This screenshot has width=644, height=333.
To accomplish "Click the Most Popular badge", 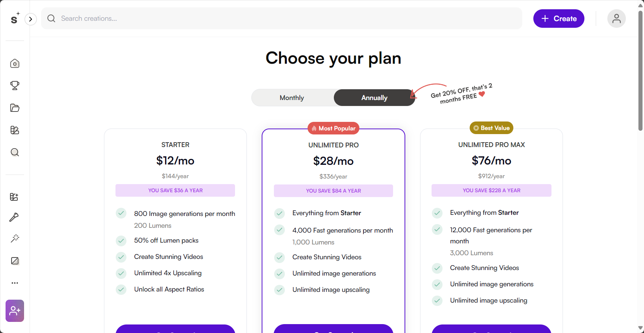I will (333, 129).
